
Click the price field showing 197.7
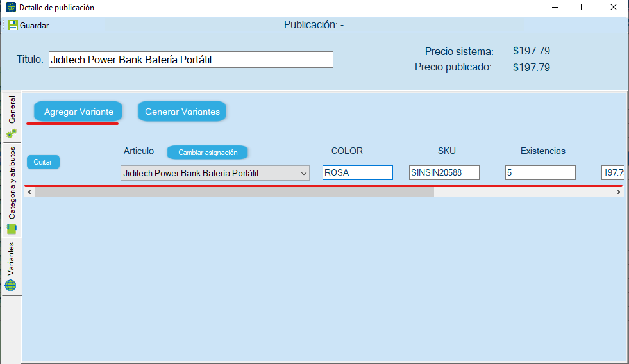point(612,173)
